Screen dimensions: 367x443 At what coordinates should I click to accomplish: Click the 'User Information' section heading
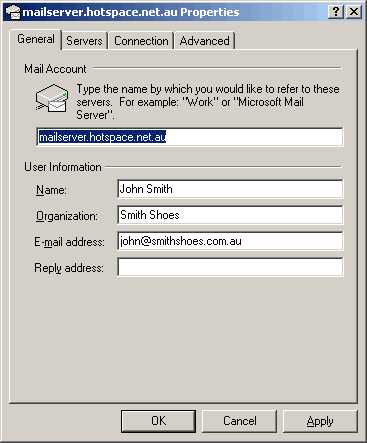click(x=63, y=167)
